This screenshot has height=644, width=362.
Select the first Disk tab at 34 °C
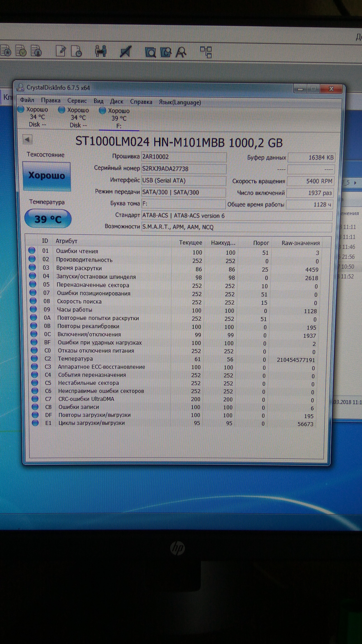(x=37, y=117)
